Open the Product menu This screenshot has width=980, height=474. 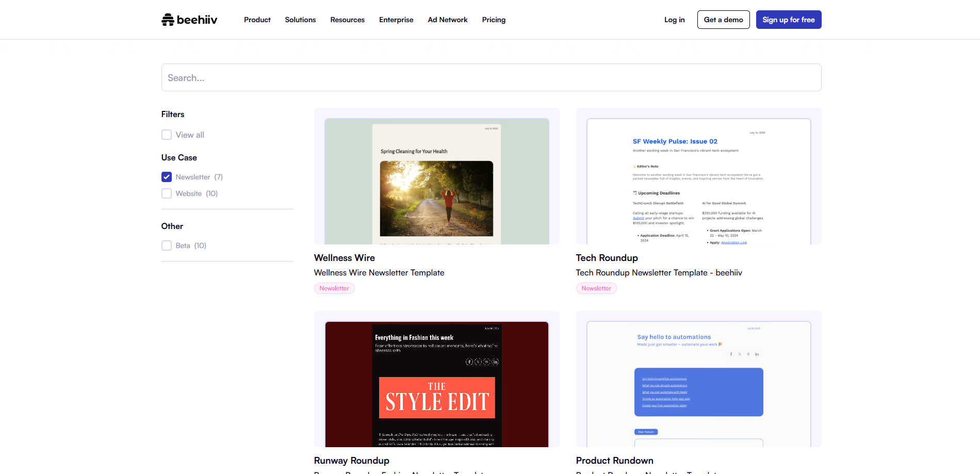click(257, 20)
